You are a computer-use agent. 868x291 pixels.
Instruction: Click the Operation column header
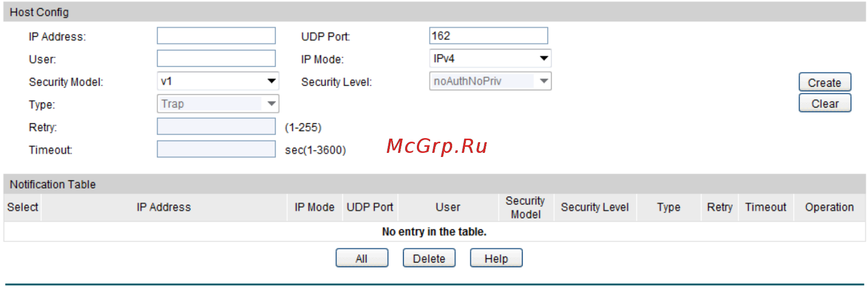[830, 207]
